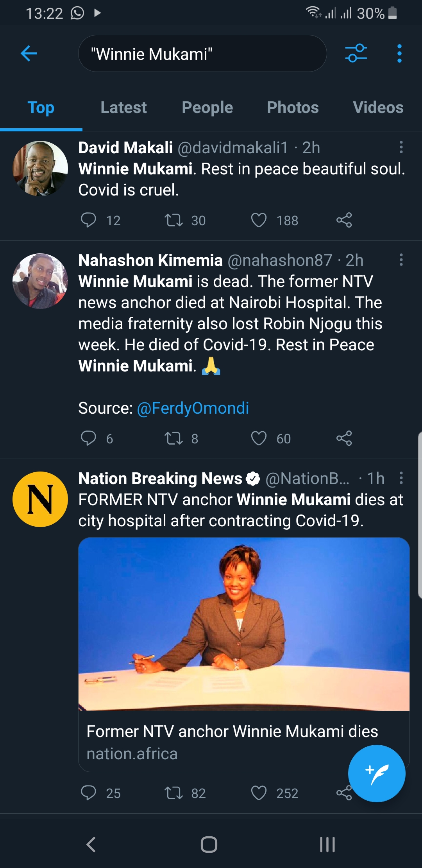Like the Nation Breaking News tweet
Viewport: 422px width, 868px height.
[x=259, y=793]
